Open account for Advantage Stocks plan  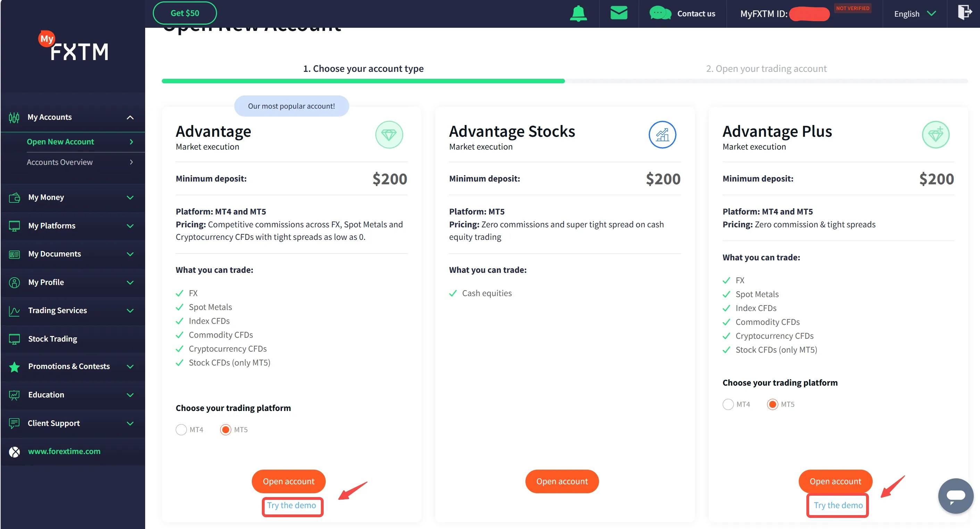point(562,481)
